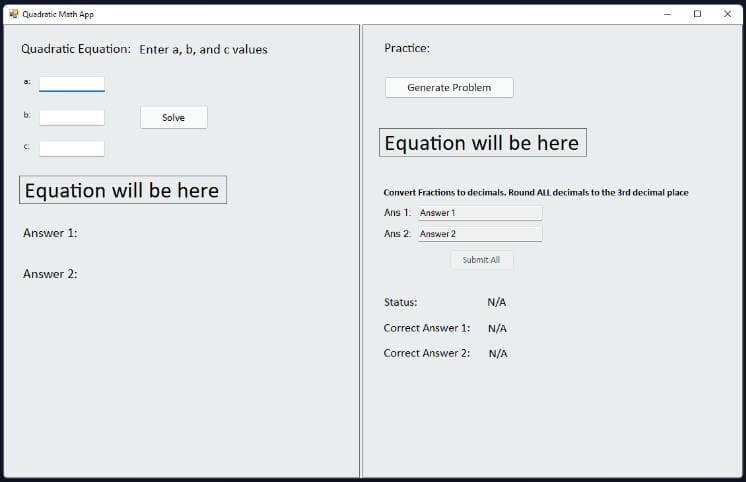Click the N/A value beside Correct Answer 2
746x482 pixels.
click(498, 354)
